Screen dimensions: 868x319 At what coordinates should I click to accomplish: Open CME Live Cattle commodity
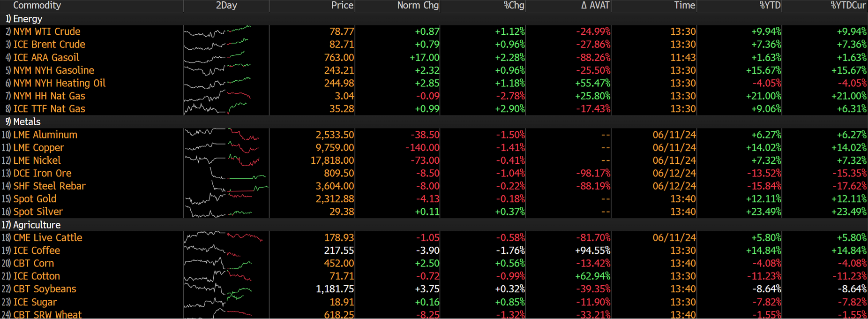48,237
